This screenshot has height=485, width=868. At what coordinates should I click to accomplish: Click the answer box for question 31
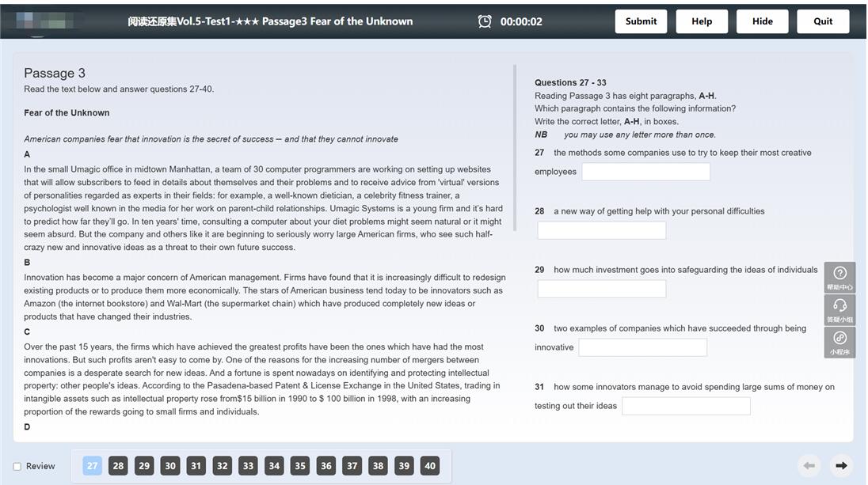[x=687, y=406]
